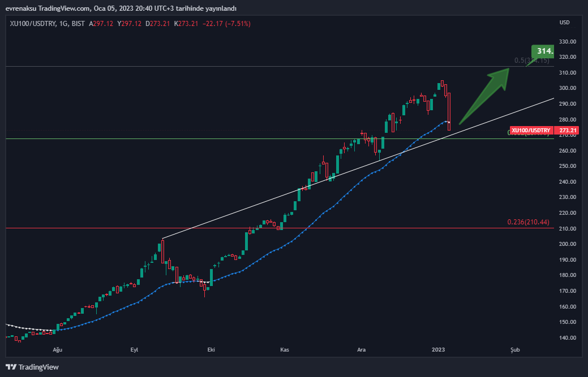This screenshot has width=588, height=377.
Task: Click 230.00 on the price axis
Action: coord(568,197)
